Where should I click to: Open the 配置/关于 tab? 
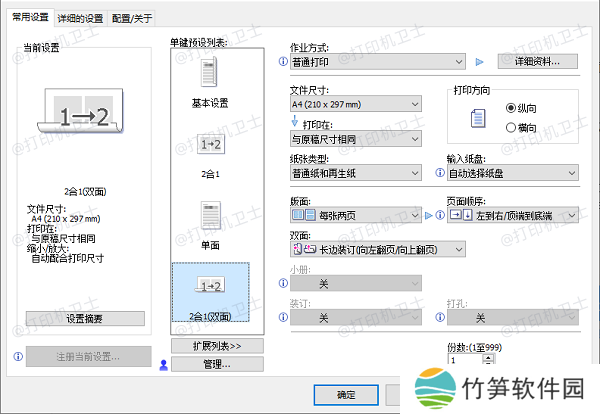click(x=134, y=18)
